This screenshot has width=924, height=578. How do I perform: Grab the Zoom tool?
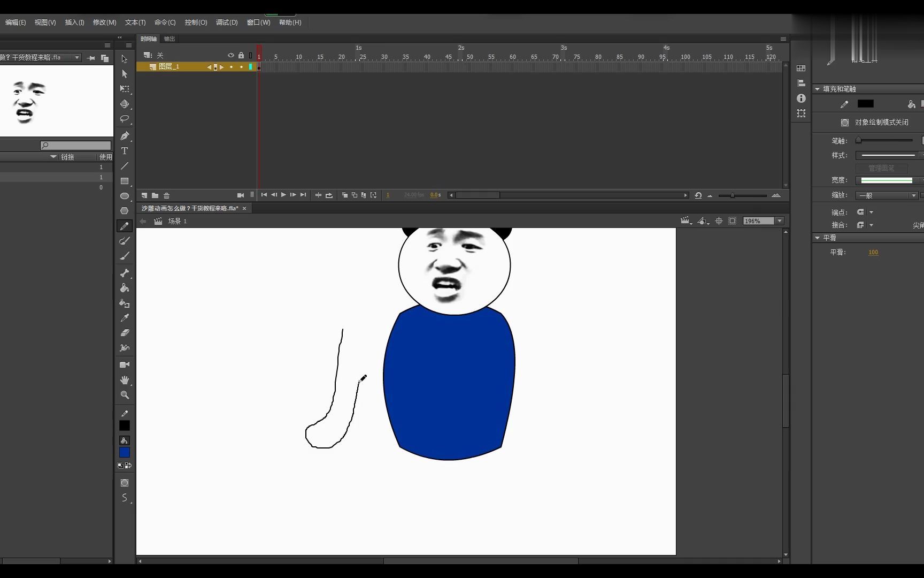pos(125,395)
